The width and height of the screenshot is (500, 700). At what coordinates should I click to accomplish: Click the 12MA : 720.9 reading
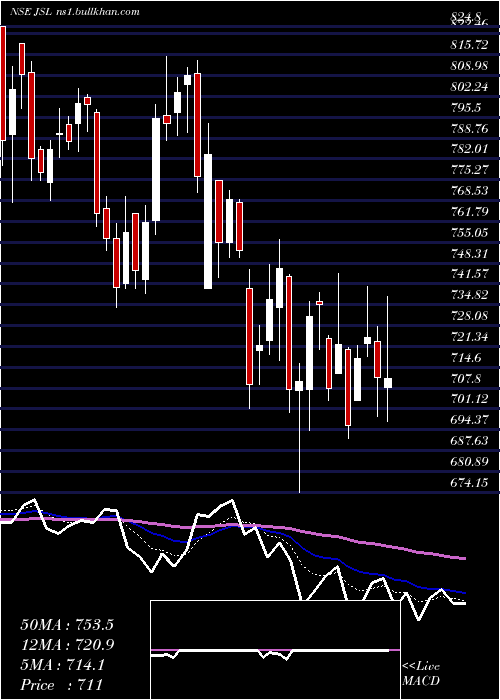[67, 645]
